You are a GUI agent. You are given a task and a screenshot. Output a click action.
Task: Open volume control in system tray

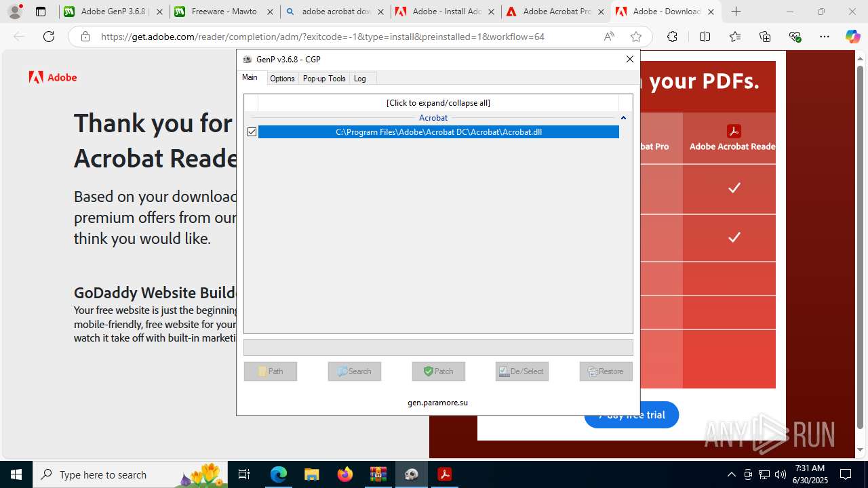coord(780,474)
